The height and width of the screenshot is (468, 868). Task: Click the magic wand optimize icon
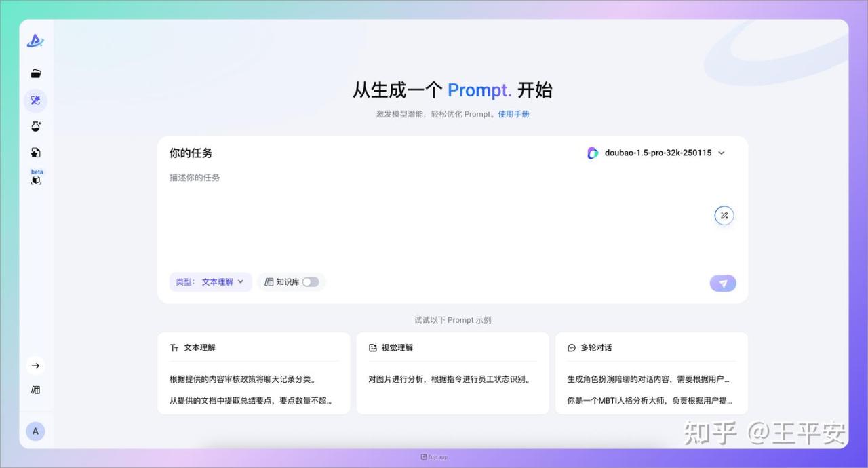pos(724,216)
